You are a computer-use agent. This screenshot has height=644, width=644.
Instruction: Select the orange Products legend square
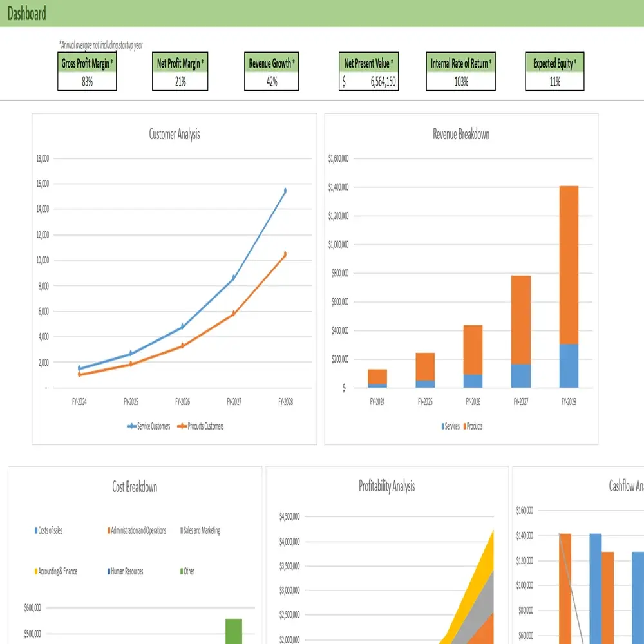coord(463,426)
